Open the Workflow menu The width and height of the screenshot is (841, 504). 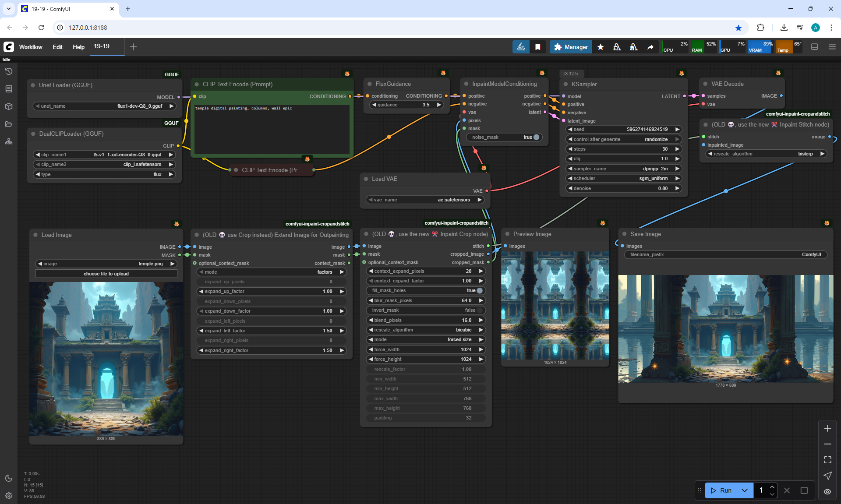click(31, 47)
